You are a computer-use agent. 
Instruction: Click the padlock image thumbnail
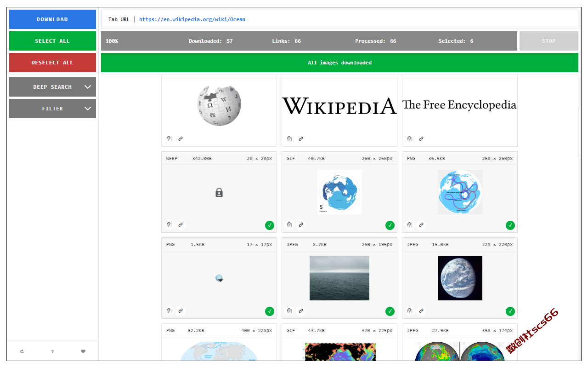pyautogui.click(x=219, y=193)
